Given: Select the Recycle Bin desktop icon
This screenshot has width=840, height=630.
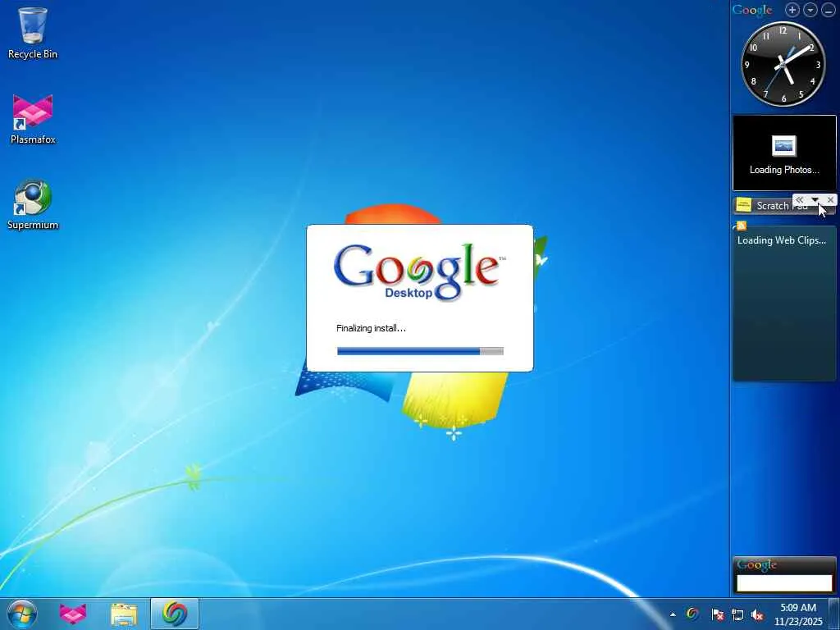Looking at the screenshot, I should (x=33, y=33).
